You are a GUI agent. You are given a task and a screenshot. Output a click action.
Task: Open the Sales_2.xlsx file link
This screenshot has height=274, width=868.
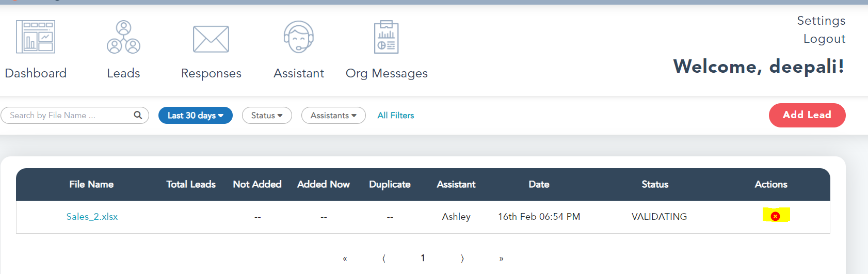point(92,217)
